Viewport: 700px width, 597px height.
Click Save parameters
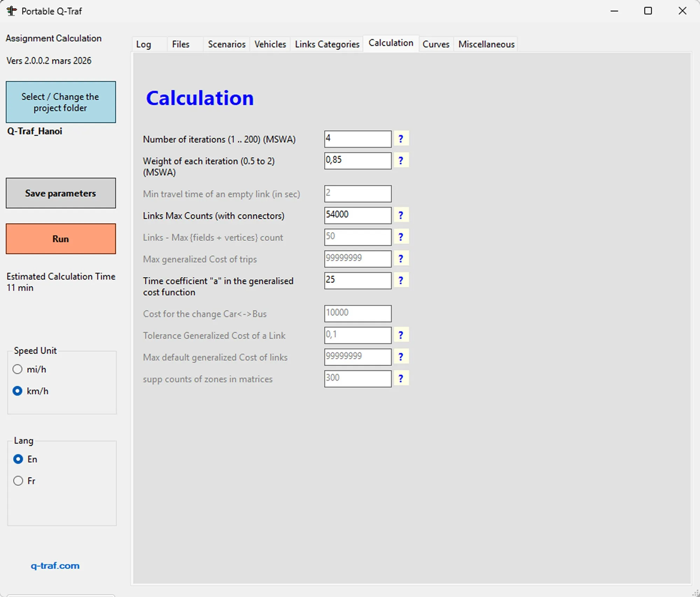coord(60,193)
